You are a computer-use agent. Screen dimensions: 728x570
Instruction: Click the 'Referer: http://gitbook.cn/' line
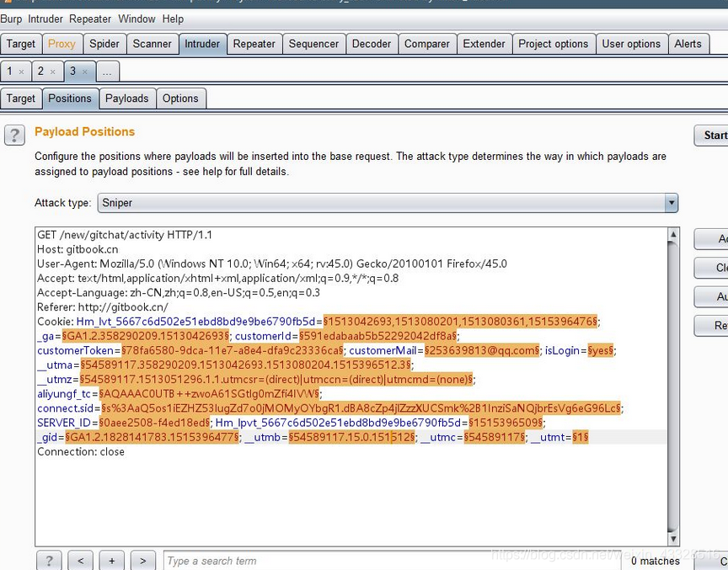[x=103, y=307]
